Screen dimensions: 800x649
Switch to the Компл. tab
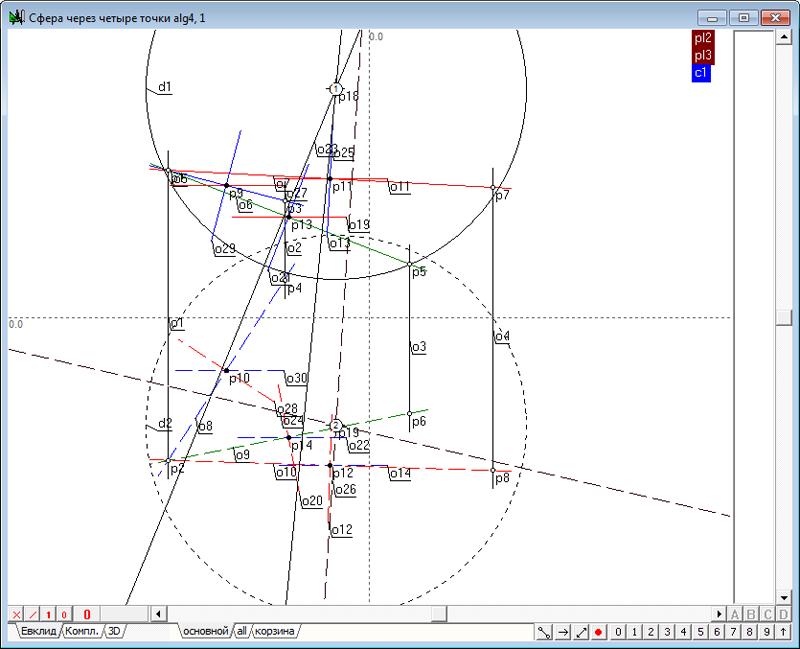coord(82,631)
